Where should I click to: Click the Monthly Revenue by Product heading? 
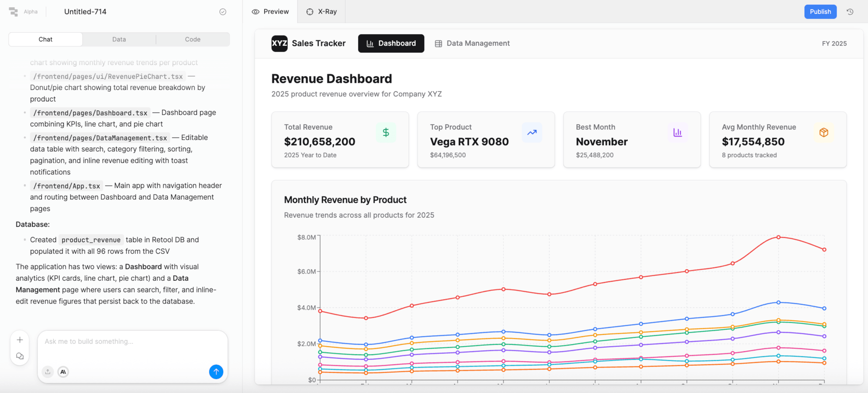(x=345, y=200)
